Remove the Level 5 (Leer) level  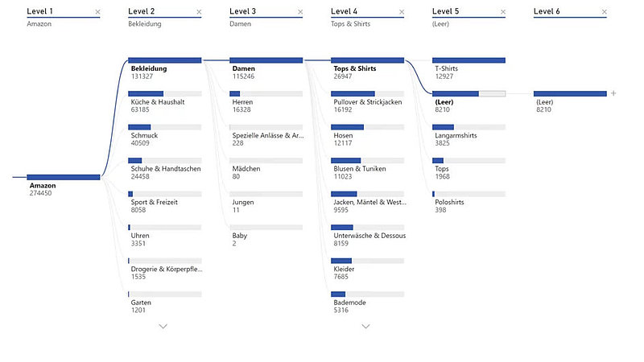pyautogui.click(x=503, y=12)
